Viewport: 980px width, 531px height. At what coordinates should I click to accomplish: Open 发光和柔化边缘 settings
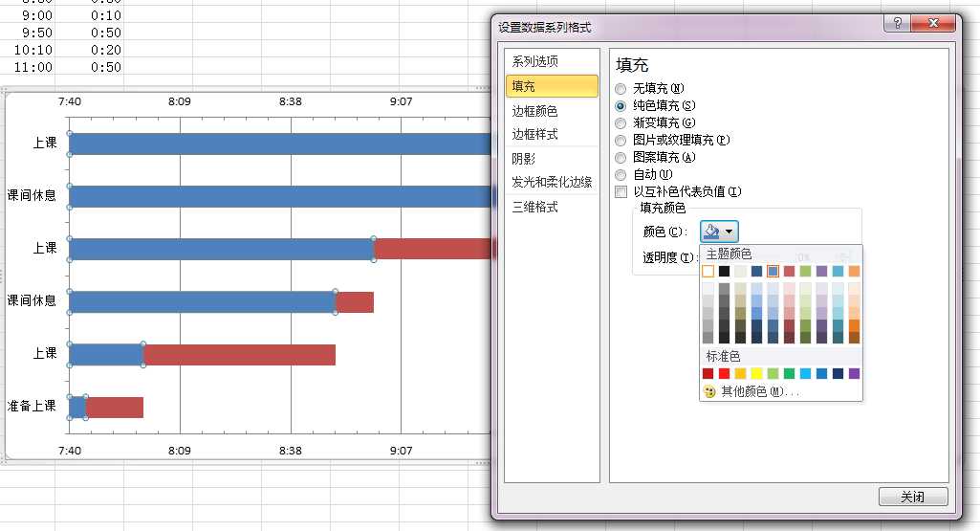[552, 182]
